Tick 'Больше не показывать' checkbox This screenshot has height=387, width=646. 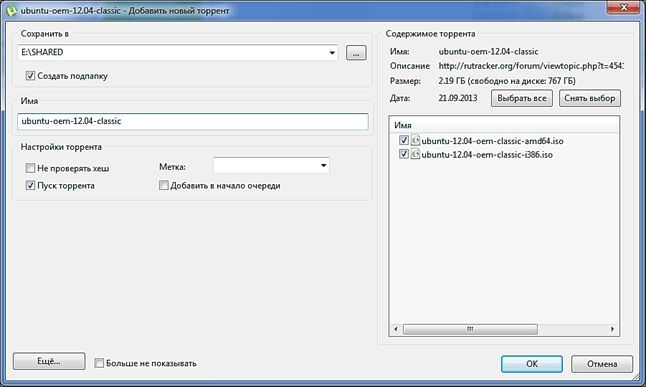pos(99,363)
